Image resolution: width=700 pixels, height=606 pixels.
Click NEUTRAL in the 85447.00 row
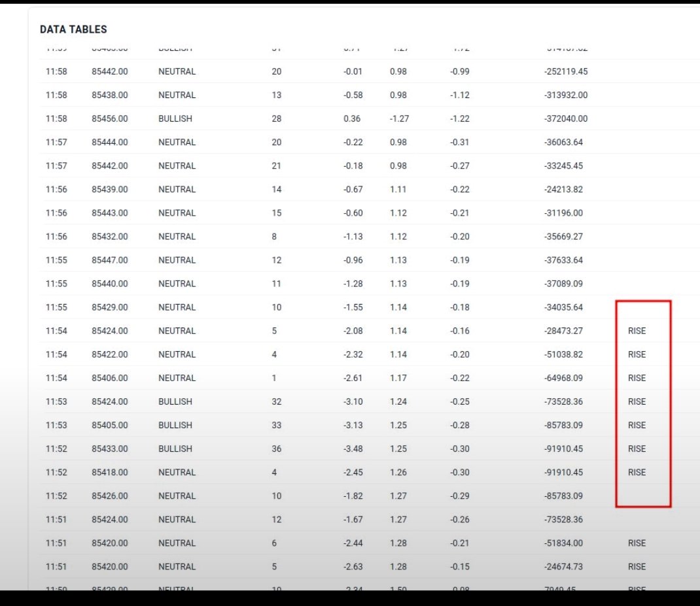click(177, 260)
